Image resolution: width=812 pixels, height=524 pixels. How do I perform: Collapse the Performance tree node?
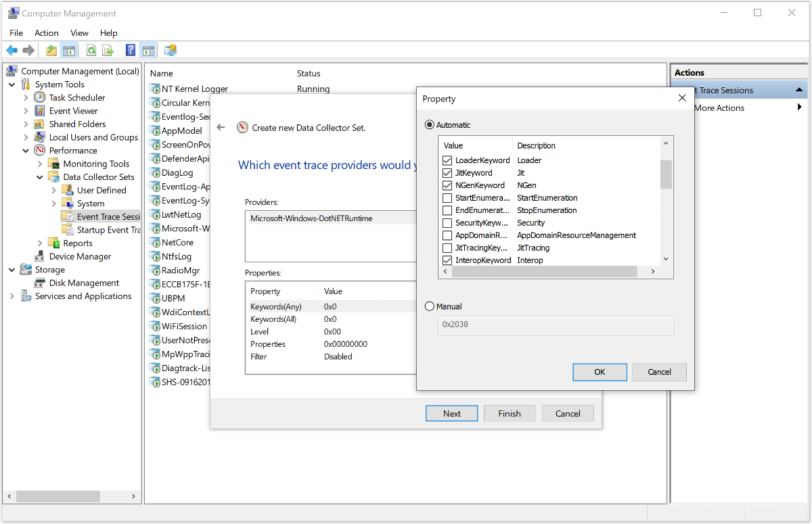pos(26,150)
